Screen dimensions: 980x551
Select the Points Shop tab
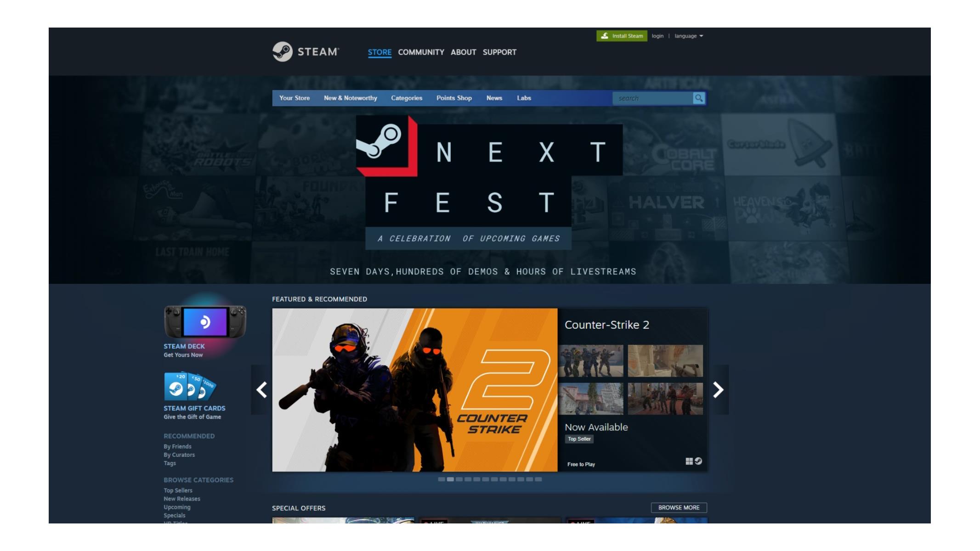[453, 98]
